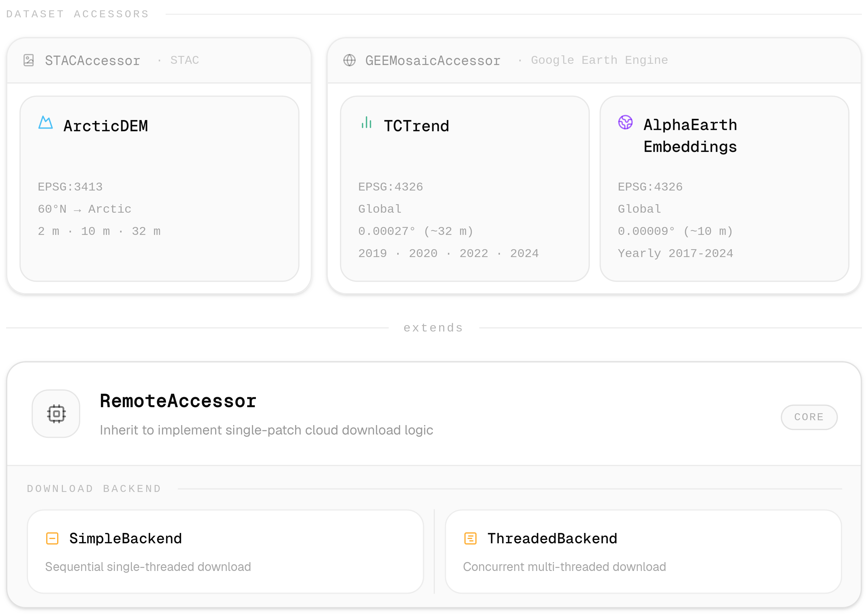Click 'Global' in TCTrend card
This screenshot has height=615, width=868.
(380, 209)
